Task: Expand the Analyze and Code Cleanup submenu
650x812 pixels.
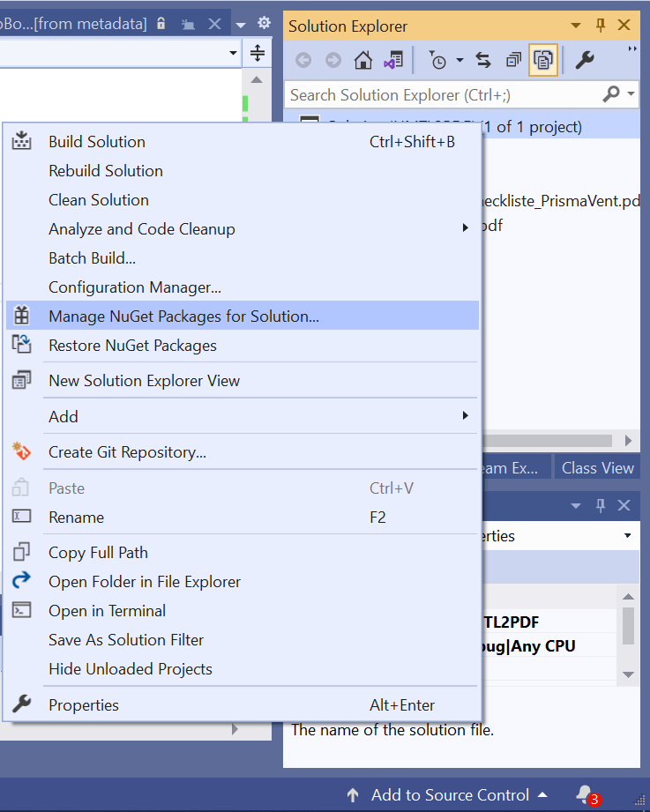Action: 242,228
